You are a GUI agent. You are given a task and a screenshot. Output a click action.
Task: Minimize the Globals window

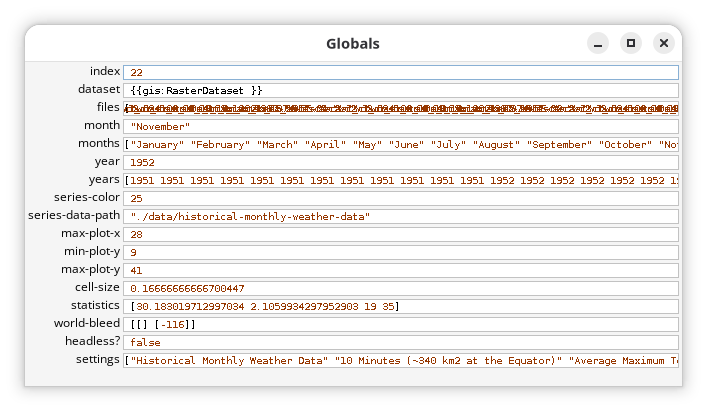[597, 44]
